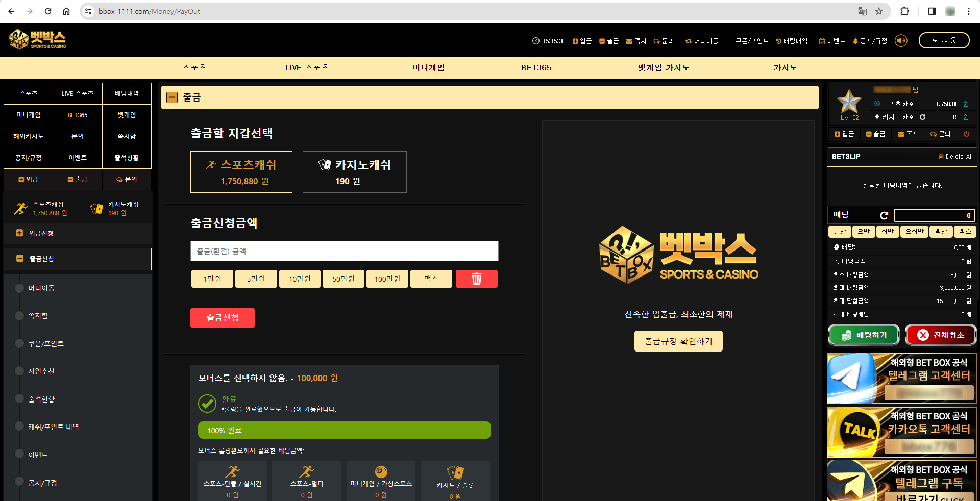
Task: Click Delete All in the betslip
Action: [x=955, y=157]
